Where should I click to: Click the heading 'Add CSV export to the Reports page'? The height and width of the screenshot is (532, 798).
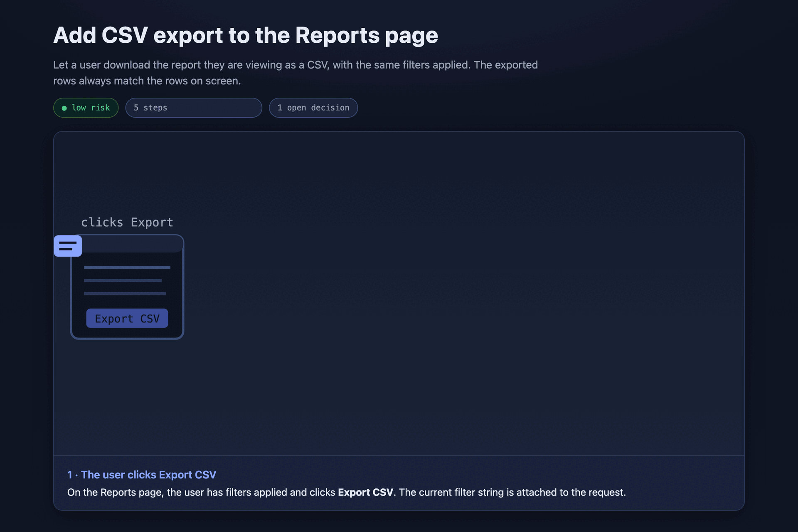coord(246,35)
